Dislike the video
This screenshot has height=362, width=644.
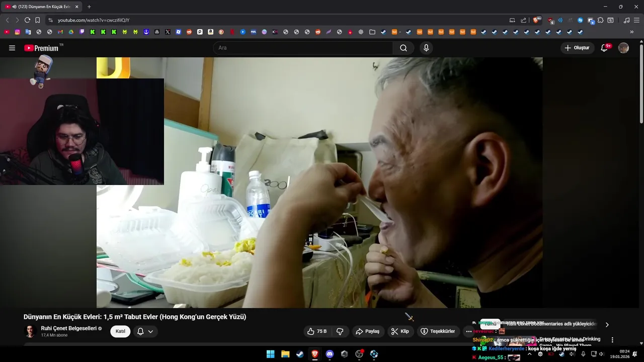tap(340, 331)
